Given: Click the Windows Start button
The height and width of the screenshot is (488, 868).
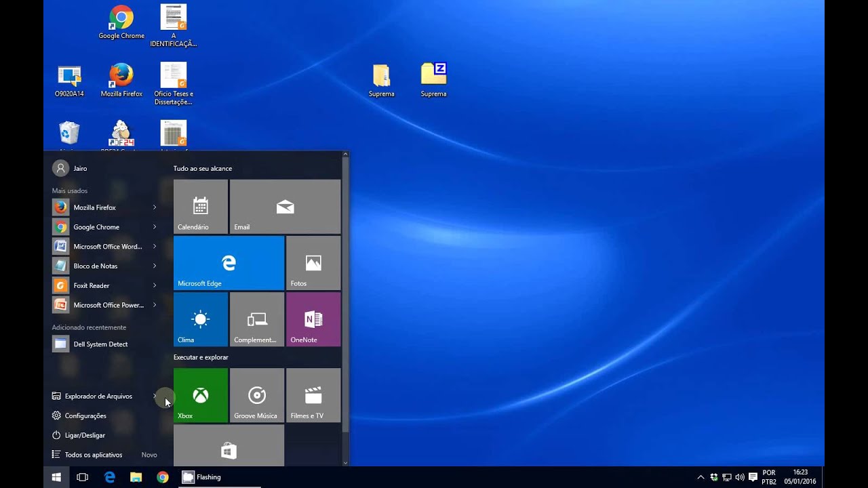Looking at the screenshot, I should 56,477.
